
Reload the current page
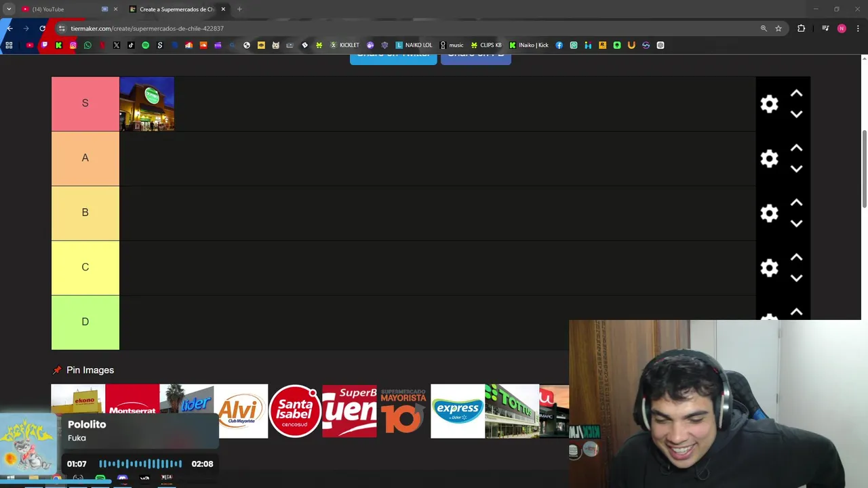(x=42, y=28)
